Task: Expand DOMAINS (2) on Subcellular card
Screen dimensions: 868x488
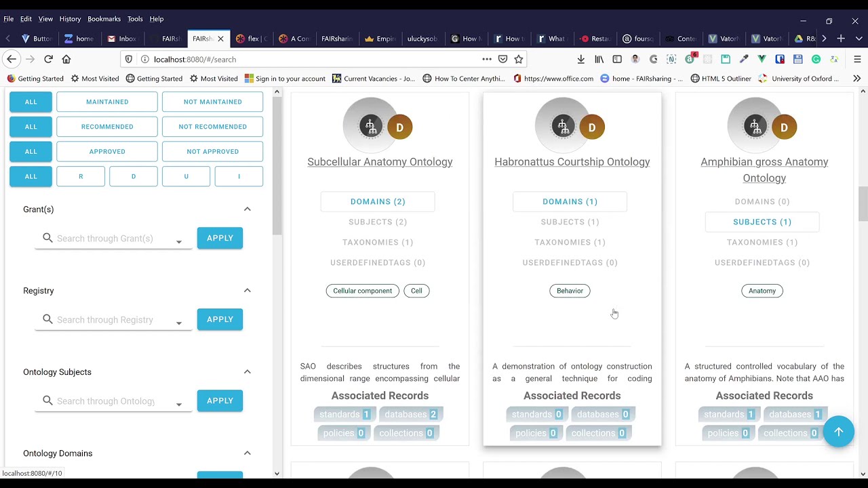Action: point(378,201)
